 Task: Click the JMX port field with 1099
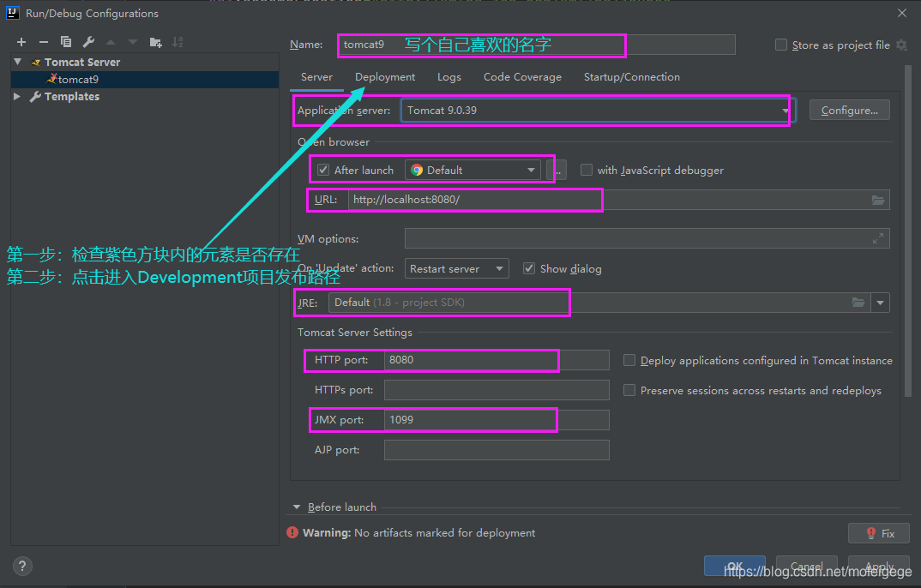(x=497, y=420)
